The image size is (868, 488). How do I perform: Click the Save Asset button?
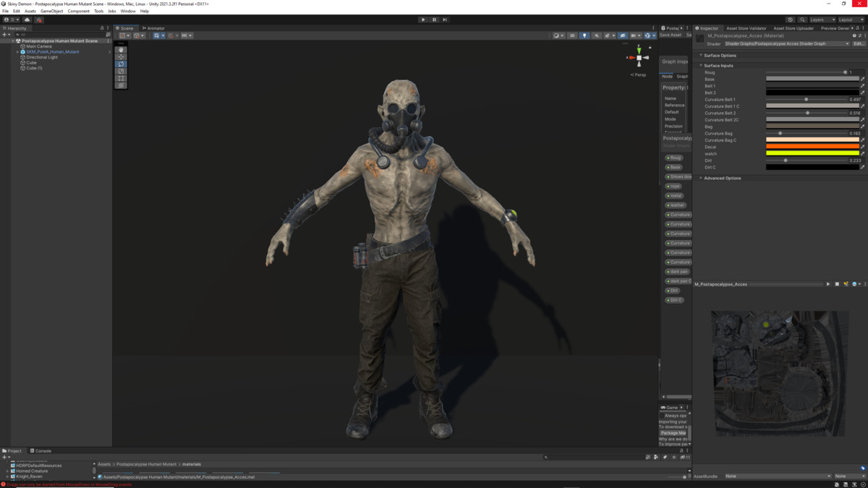tap(670, 35)
